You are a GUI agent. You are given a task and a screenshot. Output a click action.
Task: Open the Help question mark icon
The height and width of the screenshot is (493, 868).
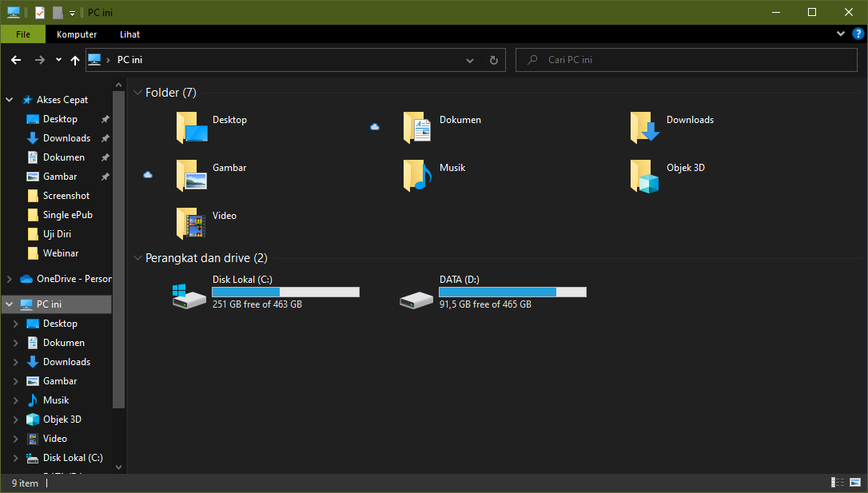click(x=858, y=34)
